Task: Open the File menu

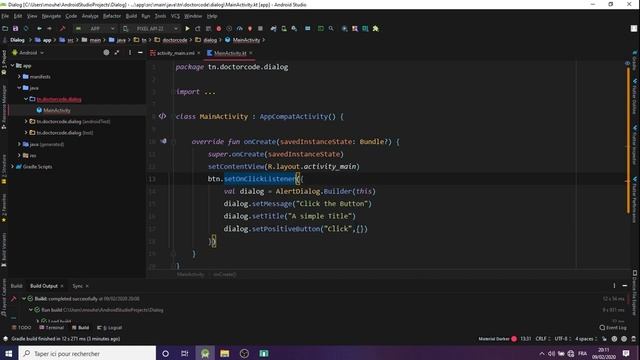Action: point(5,16)
